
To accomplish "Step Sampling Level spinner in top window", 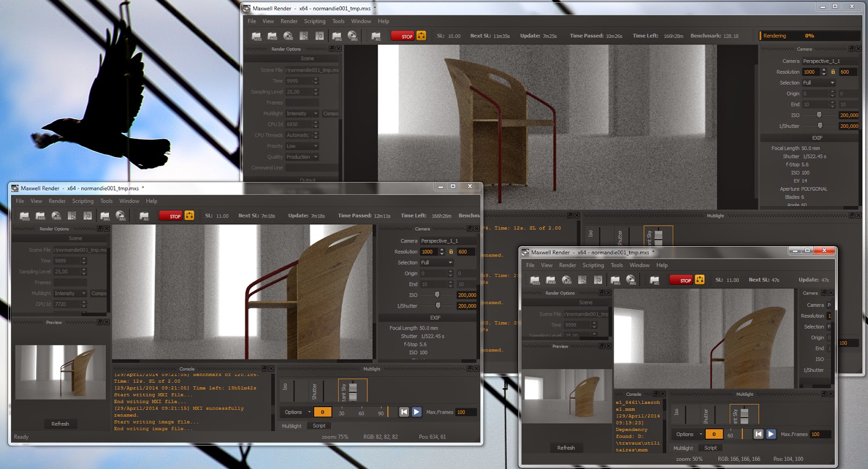I will click(316, 92).
